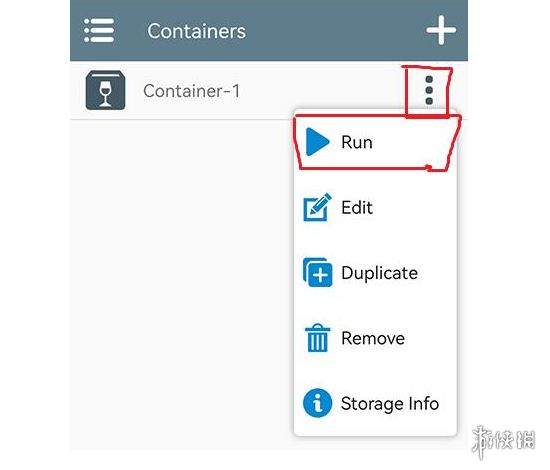Click the Container-1 wine glass icon
Viewport: 550px width, 470px height.
105,90
